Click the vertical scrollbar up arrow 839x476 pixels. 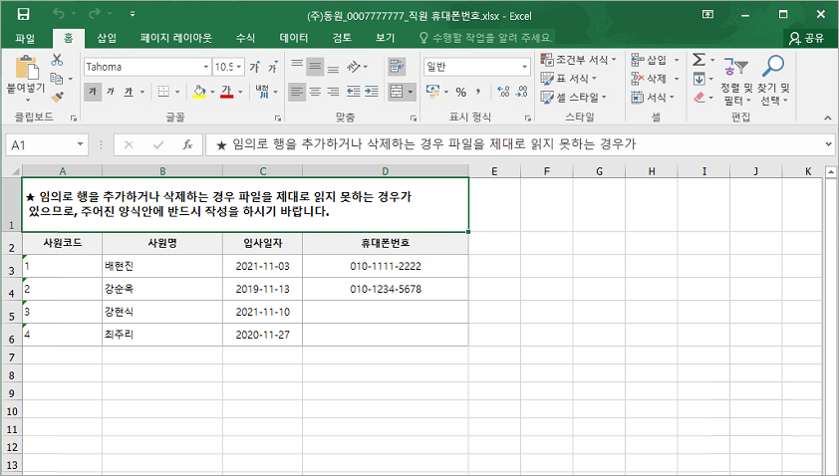(830, 172)
